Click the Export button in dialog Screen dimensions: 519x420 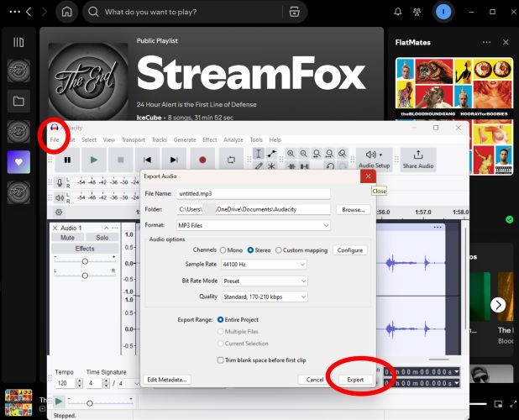coord(355,380)
